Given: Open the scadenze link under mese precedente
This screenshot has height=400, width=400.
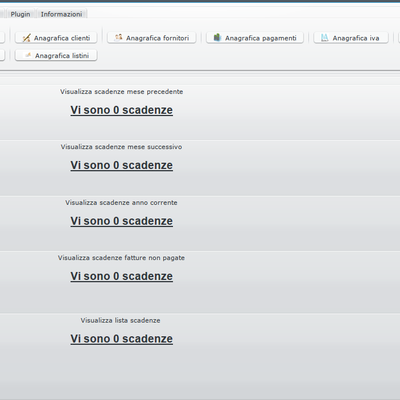Looking at the screenshot, I should [122, 110].
